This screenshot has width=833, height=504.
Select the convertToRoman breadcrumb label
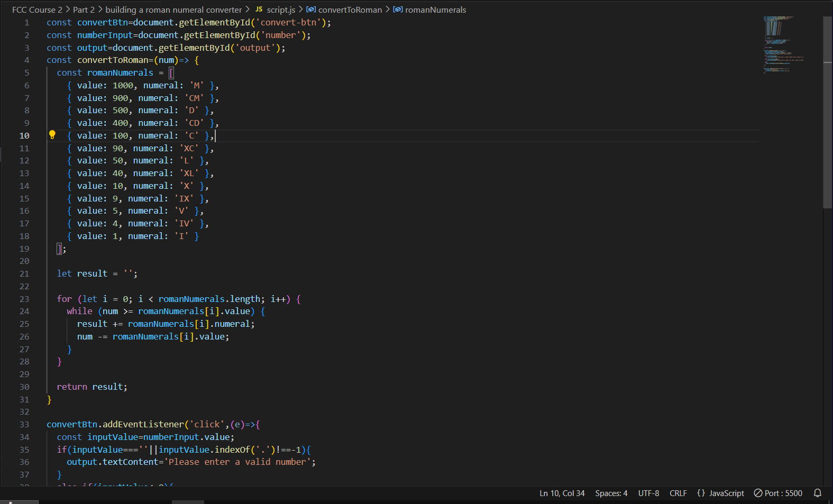coord(350,10)
